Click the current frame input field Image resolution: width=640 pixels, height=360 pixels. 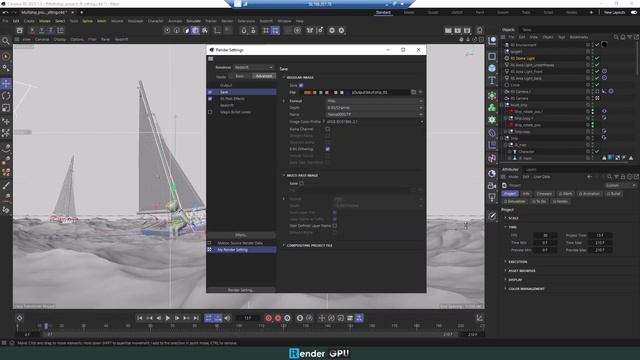pos(248,318)
